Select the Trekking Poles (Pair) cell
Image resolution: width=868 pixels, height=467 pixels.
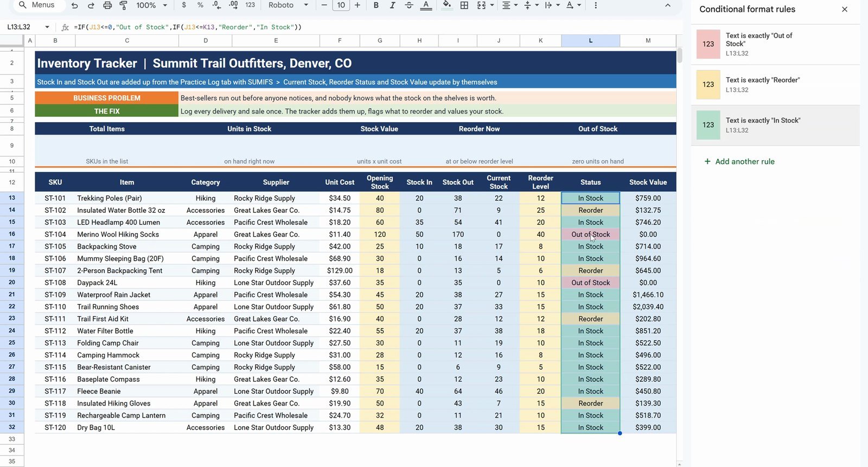pos(127,198)
